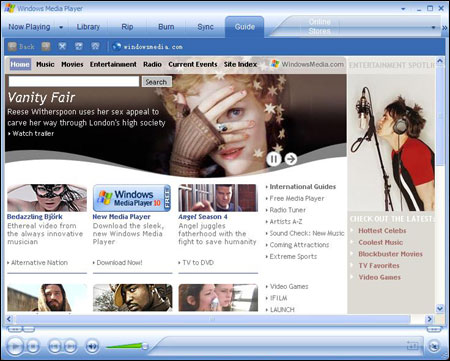Click inside the search text field
The height and width of the screenshot is (361, 450).
click(74, 81)
